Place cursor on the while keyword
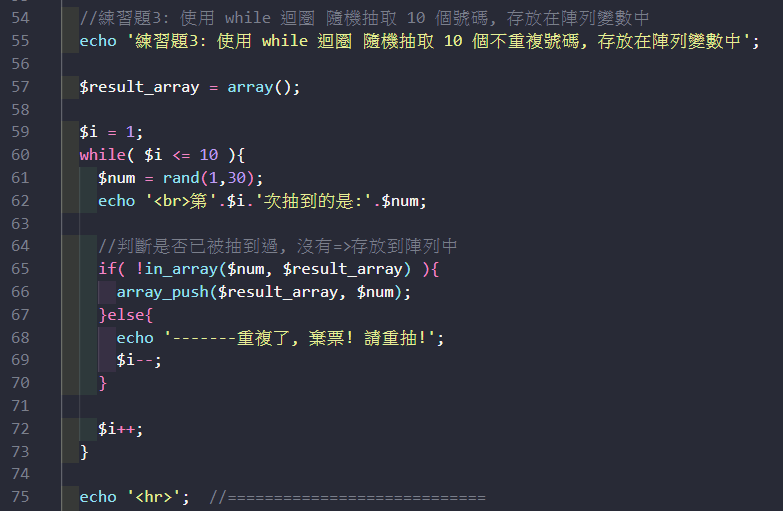The height and width of the screenshot is (511, 783). tap(102, 155)
